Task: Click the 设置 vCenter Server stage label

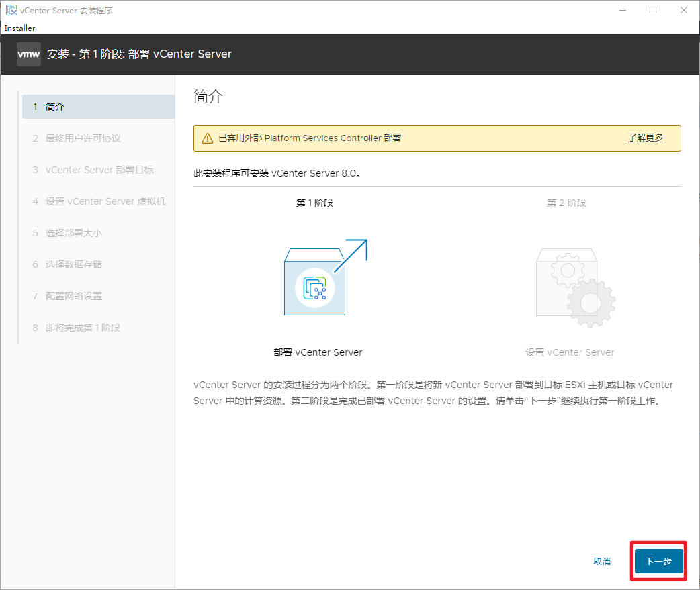Action: pyautogui.click(x=570, y=352)
